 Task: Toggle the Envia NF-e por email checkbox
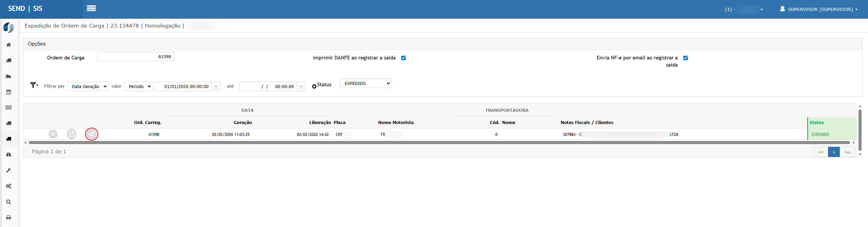click(x=686, y=58)
